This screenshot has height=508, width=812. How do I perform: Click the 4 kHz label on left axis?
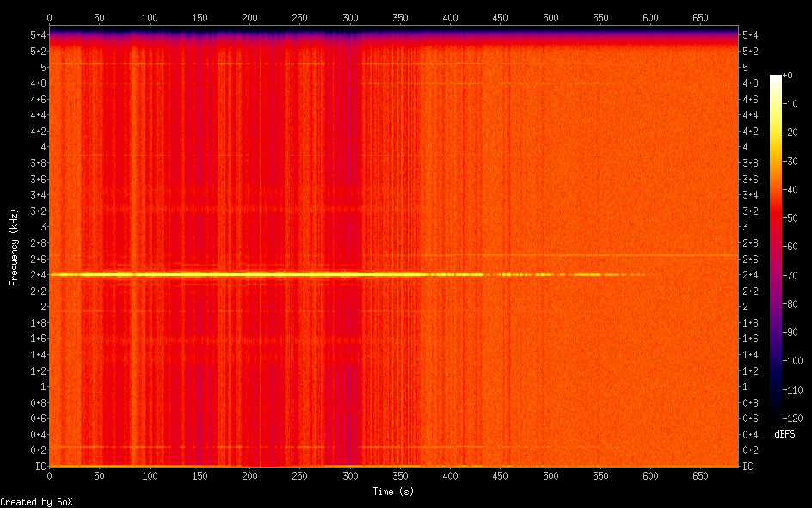tap(41, 147)
